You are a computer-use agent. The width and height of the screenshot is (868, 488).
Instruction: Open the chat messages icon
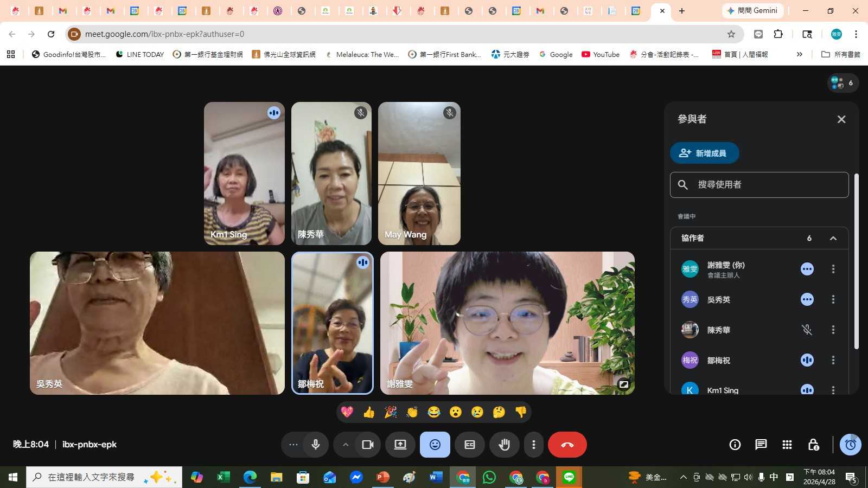761,445
